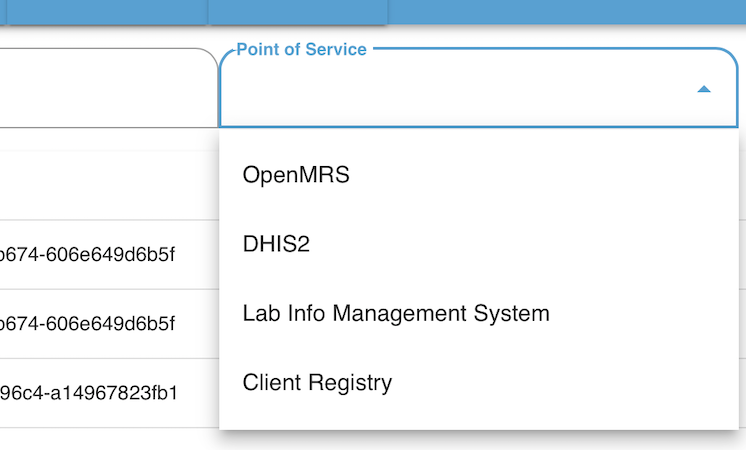Switch to the second blue header tab
746x450 pixels.
click(298, 12)
